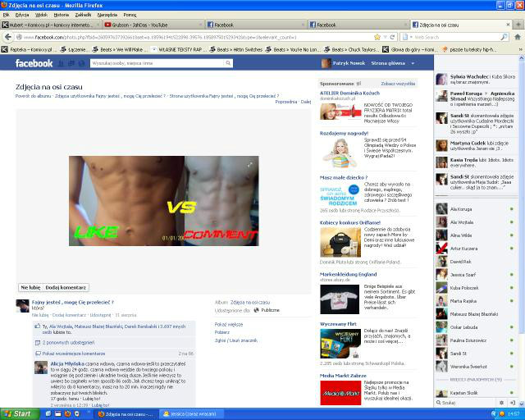Click the Media Markt ad thumbnail
Image resolution: width=525 pixels, height=420 pixels.
[x=340, y=393]
